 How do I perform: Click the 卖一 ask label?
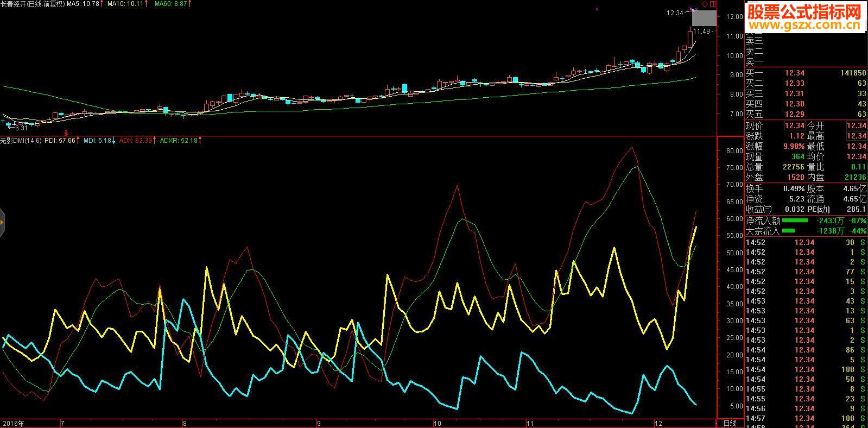tap(754, 62)
